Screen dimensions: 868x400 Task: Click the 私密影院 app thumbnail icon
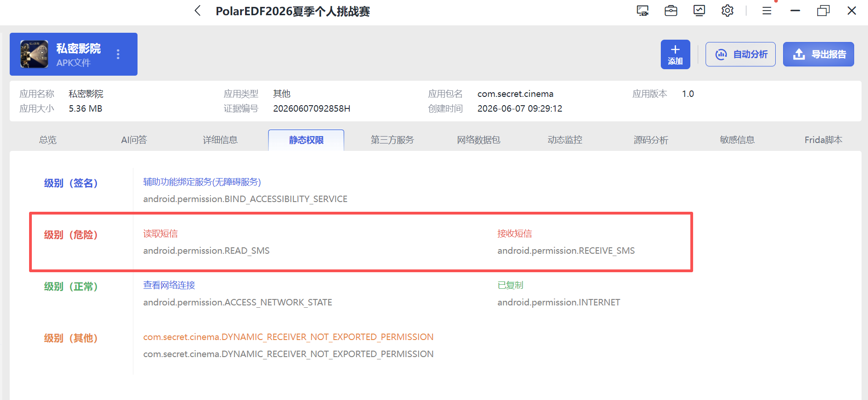(34, 54)
